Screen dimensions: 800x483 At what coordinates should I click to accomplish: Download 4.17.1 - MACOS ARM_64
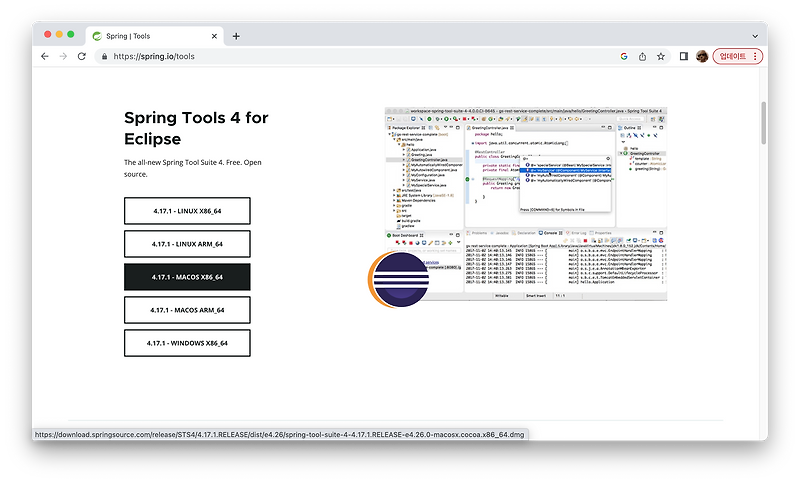point(187,310)
